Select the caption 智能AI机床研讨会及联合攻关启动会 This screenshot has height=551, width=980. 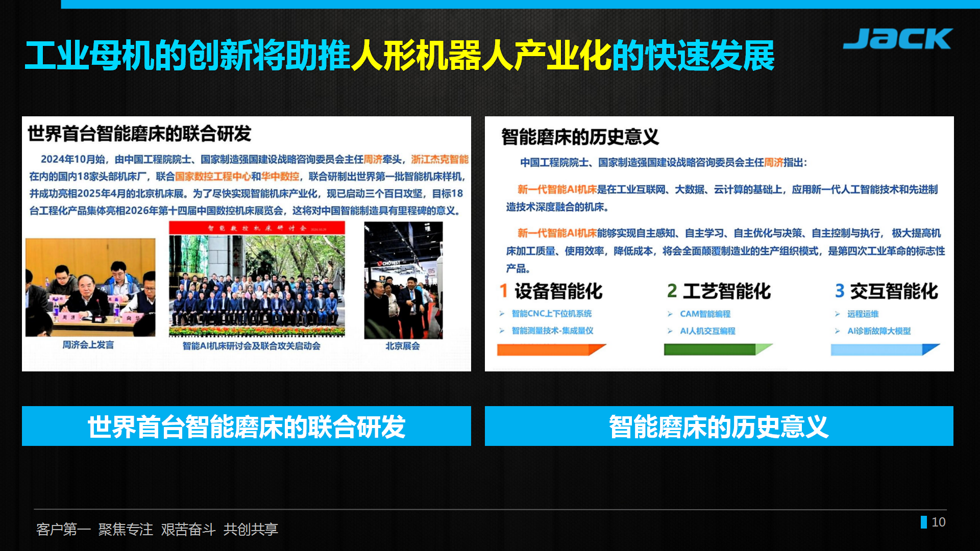[x=252, y=346]
